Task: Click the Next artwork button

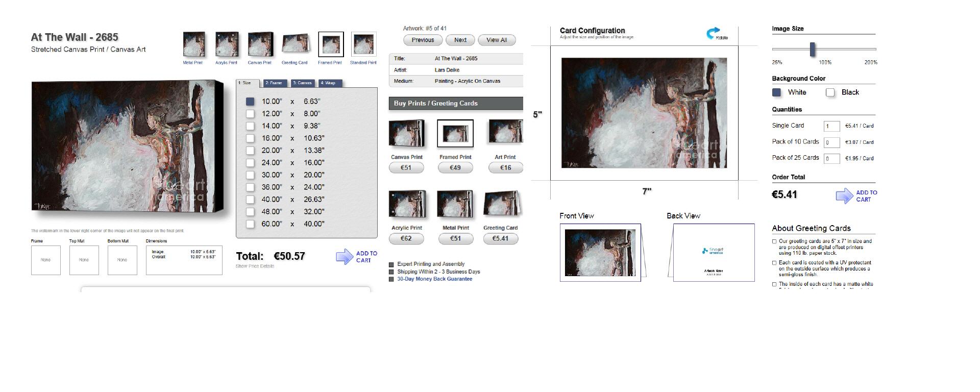Action: (x=460, y=40)
